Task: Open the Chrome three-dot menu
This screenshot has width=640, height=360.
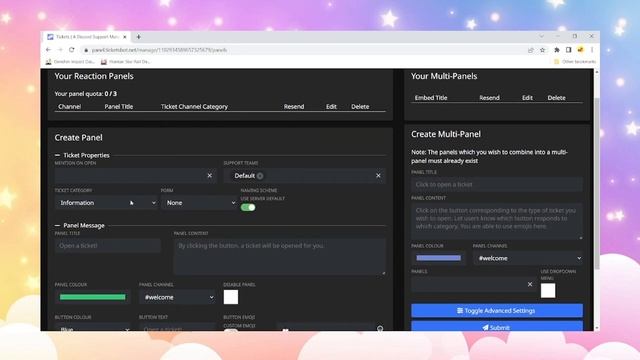Action: [x=592, y=50]
